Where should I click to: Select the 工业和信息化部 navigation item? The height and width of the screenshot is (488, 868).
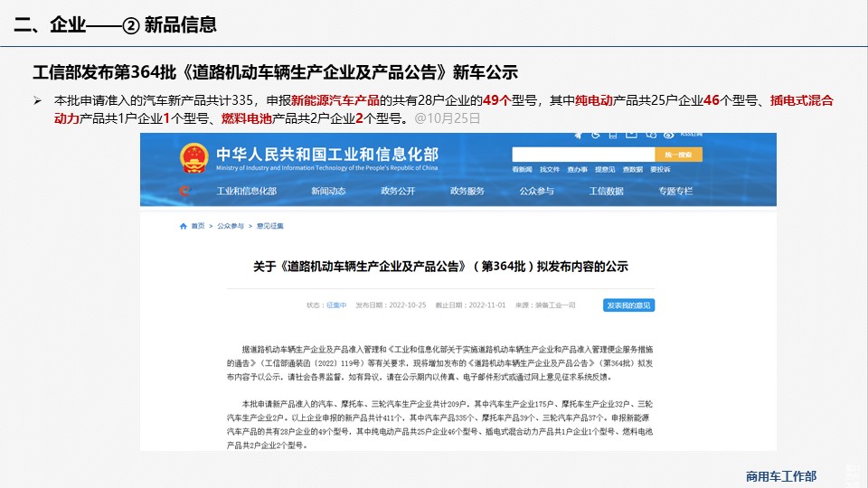click(x=246, y=191)
